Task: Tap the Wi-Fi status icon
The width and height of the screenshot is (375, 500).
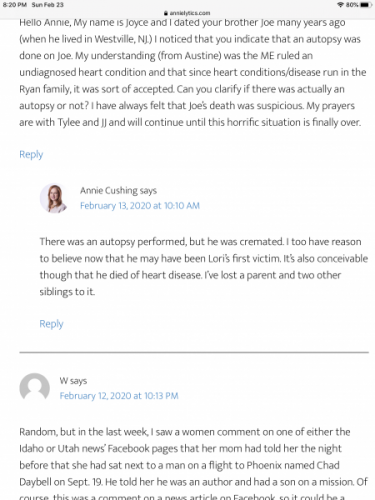Action: [340, 5]
